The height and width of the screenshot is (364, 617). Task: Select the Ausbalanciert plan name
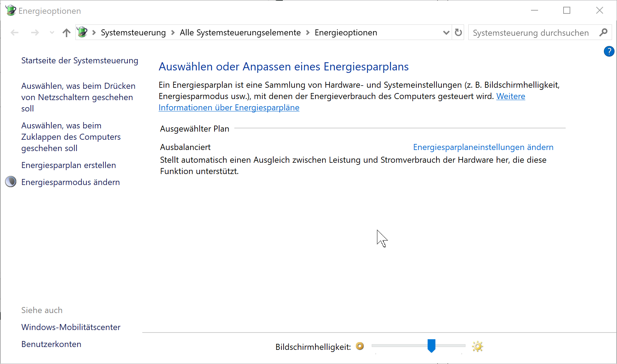[x=185, y=147]
